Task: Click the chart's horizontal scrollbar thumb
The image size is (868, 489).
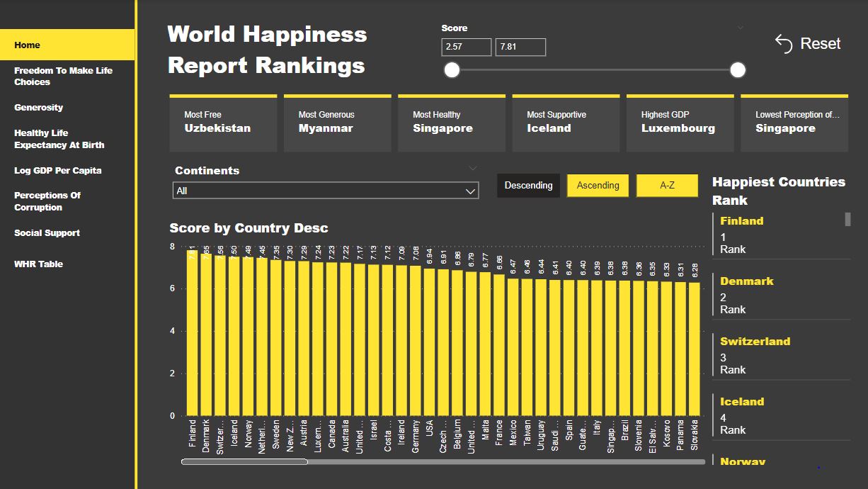Action: [244, 462]
